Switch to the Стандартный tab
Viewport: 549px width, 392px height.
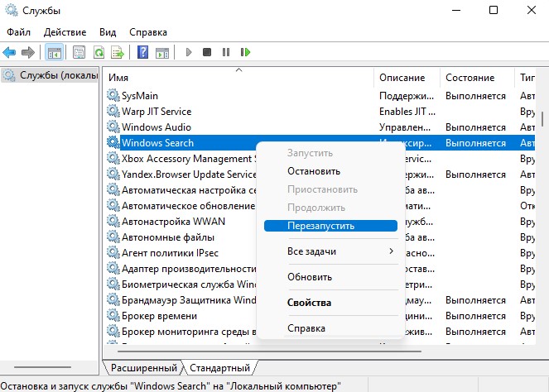pos(220,368)
